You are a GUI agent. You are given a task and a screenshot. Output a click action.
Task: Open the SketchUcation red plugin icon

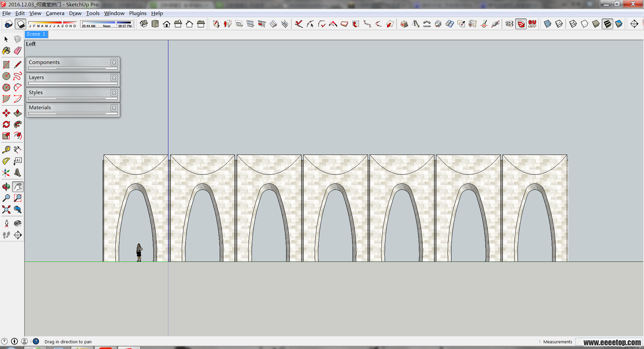pyautogui.click(x=521, y=24)
